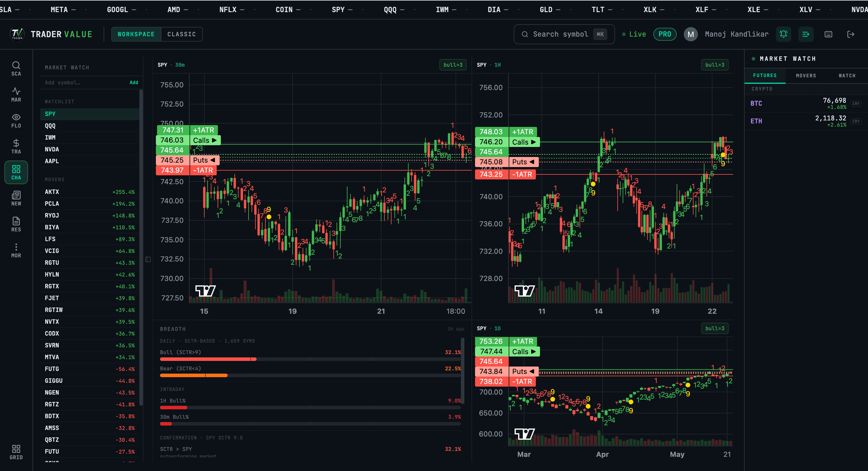Click the PRO badge
The image size is (868, 471).
(665, 34)
